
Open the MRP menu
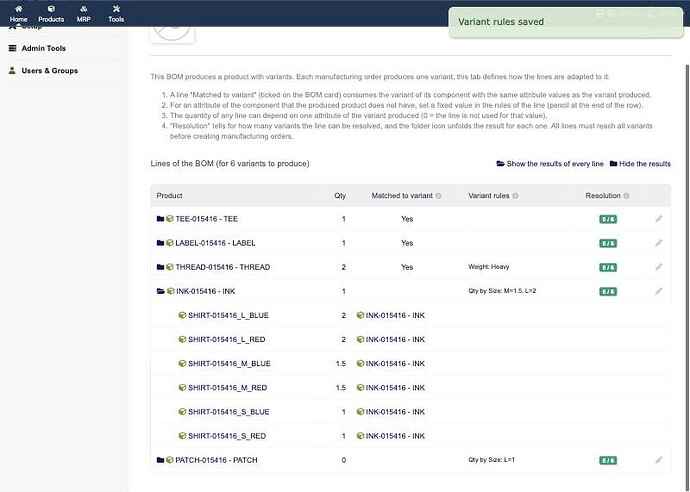pos(84,14)
